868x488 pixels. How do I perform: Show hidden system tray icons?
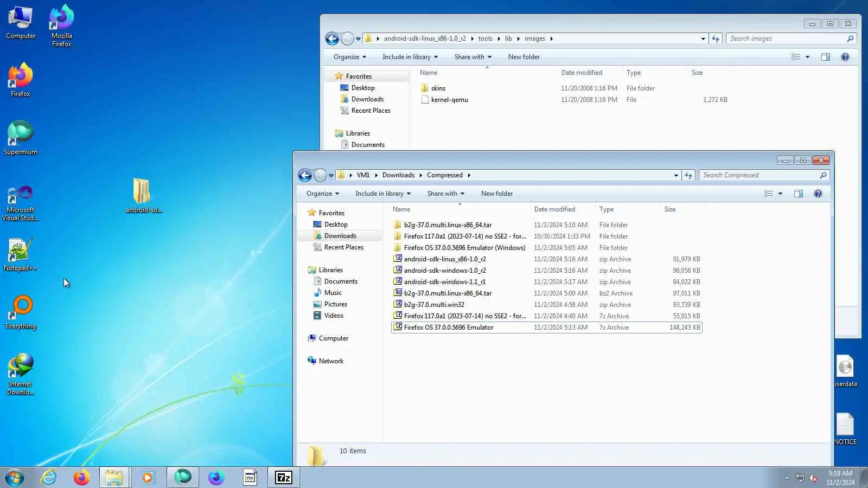(x=787, y=478)
